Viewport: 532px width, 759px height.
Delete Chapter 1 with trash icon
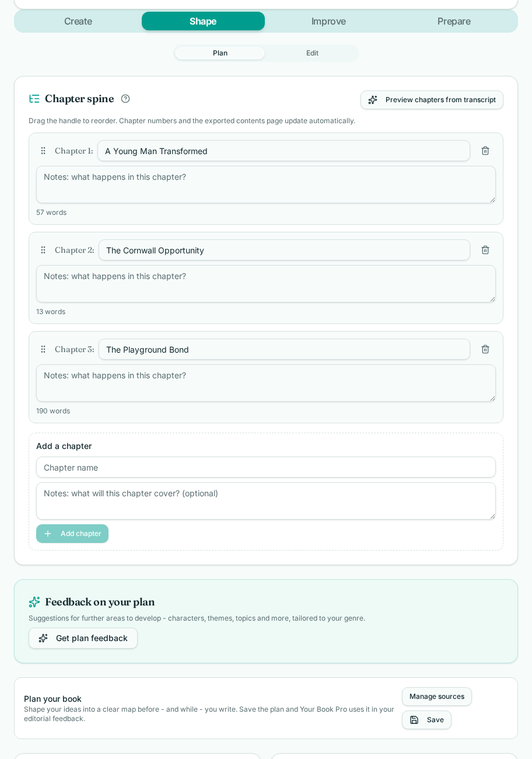485,151
